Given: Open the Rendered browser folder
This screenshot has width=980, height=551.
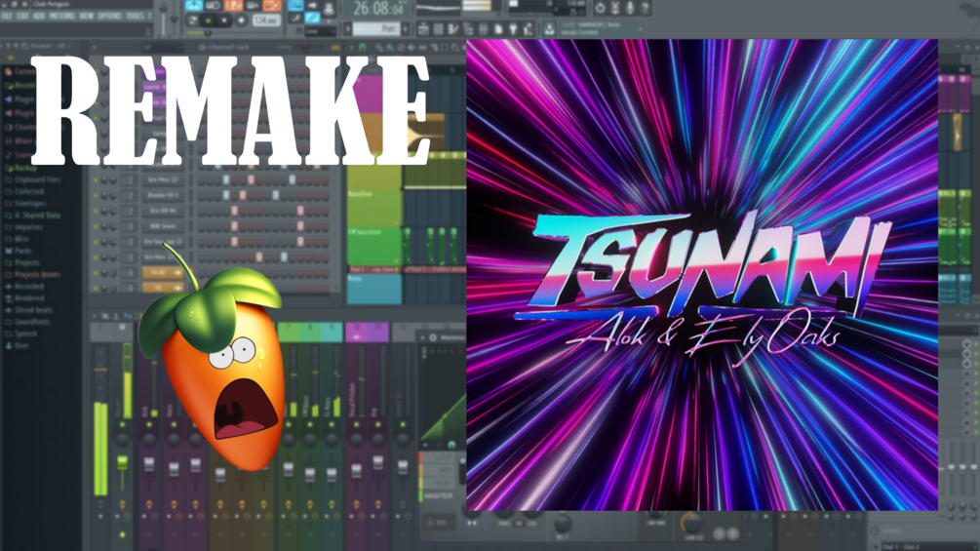Looking at the screenshot, I should coord(23,298).
